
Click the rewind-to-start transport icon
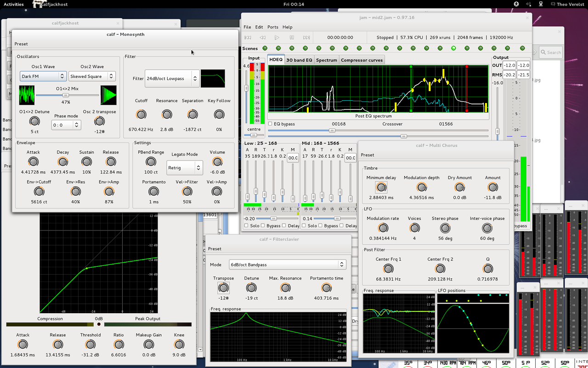pyautogui.click(x=248, y=37)
